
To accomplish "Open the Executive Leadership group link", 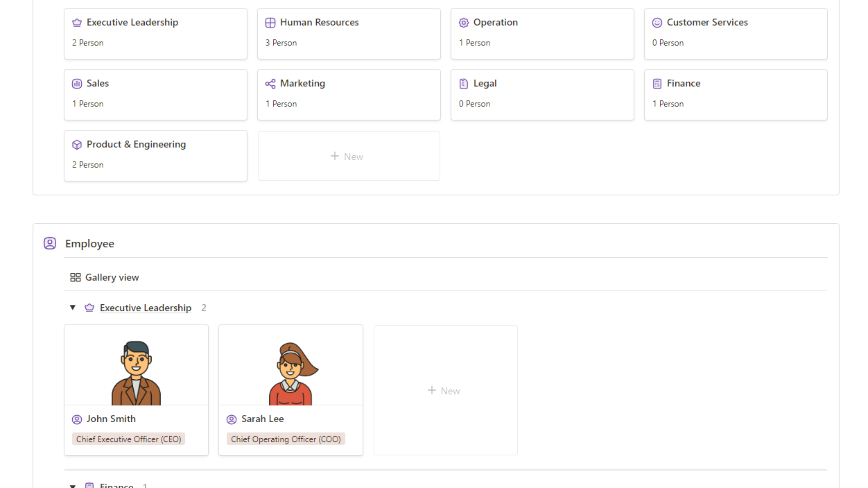I will tap(145, 308).
